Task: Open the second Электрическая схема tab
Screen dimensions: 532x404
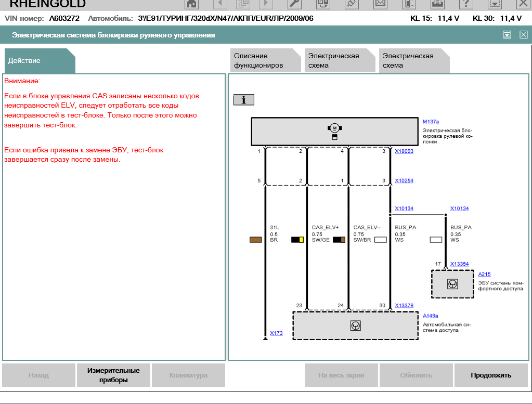Action: point(414,60)
